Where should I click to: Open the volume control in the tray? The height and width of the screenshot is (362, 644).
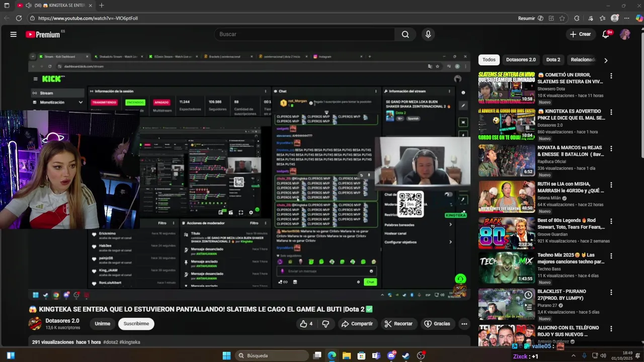pyautogui.click(x=603, y=356)
